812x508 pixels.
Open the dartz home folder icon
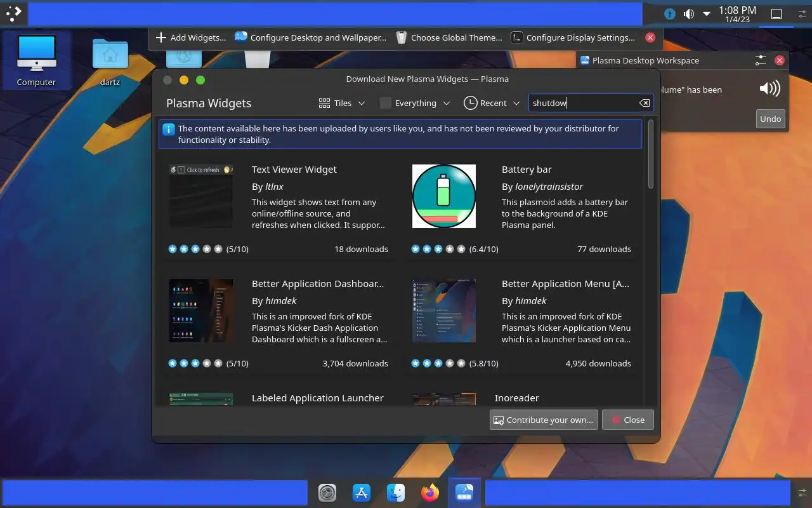click(x=110, y=62)
